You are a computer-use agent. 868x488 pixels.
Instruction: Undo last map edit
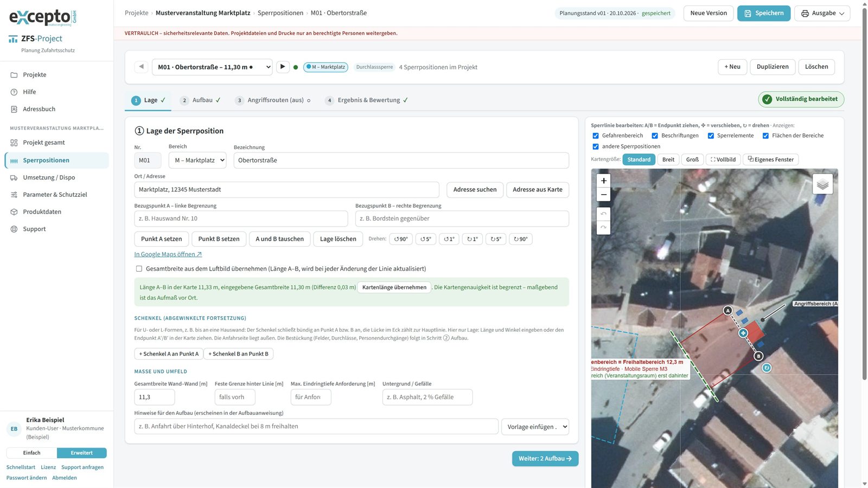603,214
